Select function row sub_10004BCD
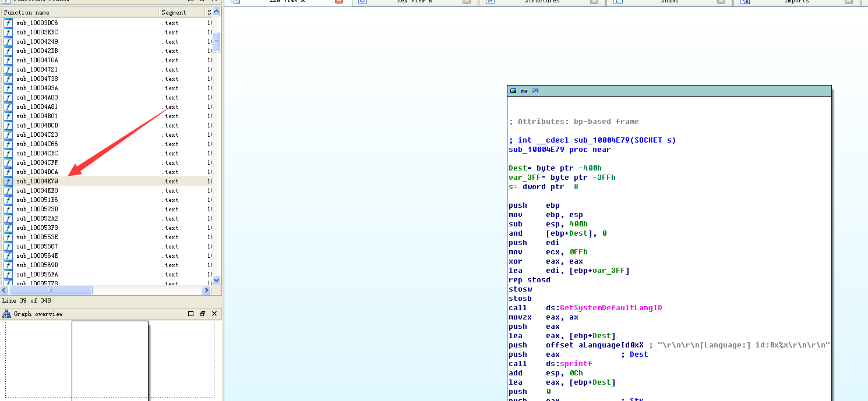The image size is (868, 401). (x=107, y=125)
